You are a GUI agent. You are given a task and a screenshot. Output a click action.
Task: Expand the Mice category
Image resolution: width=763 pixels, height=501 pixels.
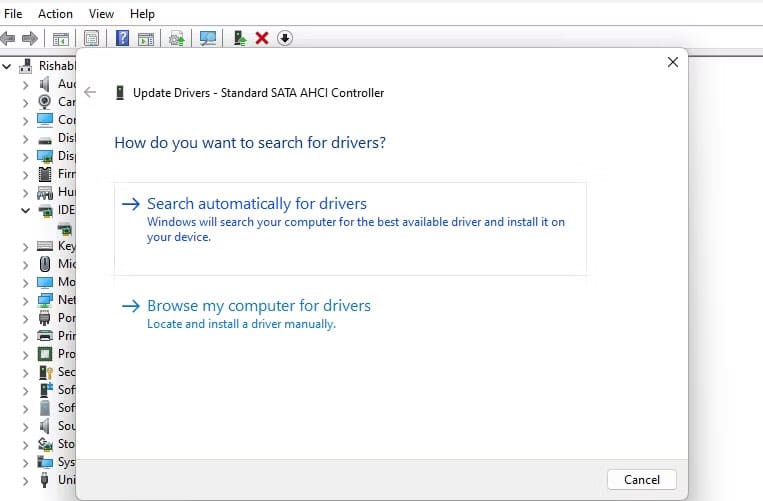click(25, 265)
